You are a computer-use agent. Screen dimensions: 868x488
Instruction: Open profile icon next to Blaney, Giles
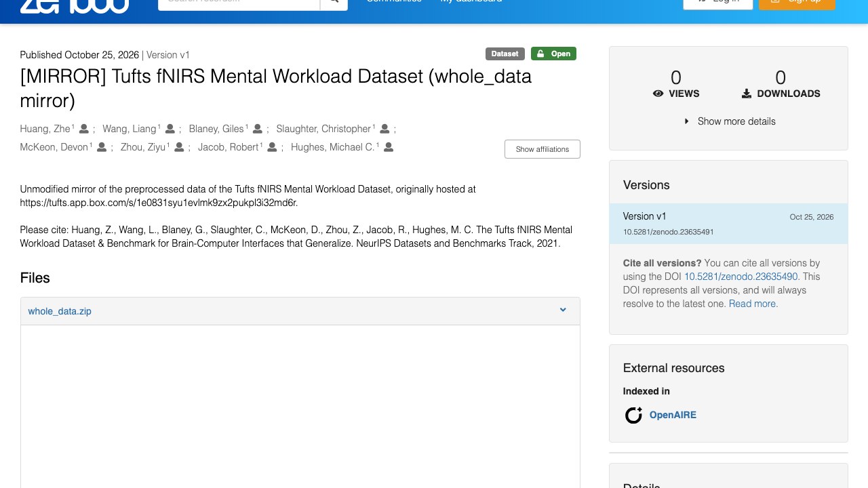(x=258, y=129)
